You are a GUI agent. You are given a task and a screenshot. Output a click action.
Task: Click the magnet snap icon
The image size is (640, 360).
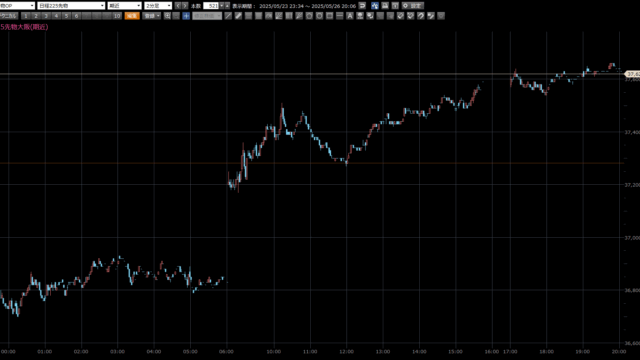421,16
